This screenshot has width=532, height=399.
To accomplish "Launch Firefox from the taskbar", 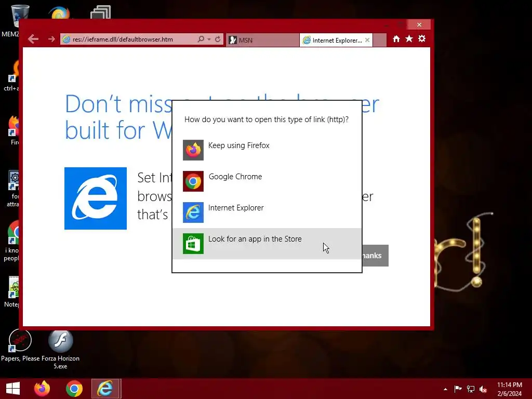I will 42,389.
